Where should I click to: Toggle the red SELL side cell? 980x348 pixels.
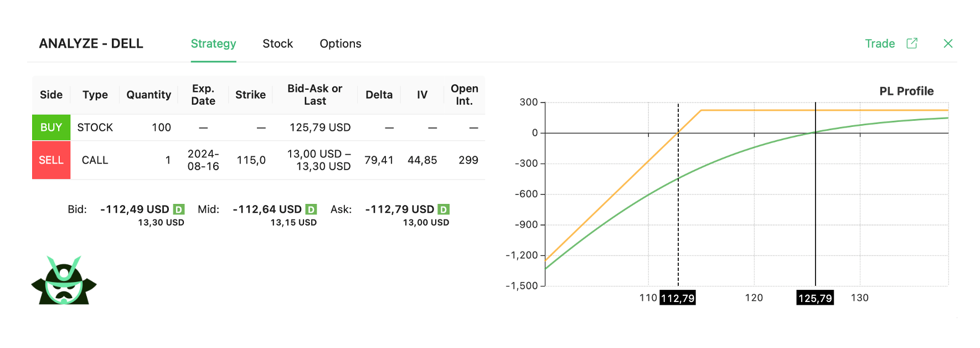click(51, 160)
